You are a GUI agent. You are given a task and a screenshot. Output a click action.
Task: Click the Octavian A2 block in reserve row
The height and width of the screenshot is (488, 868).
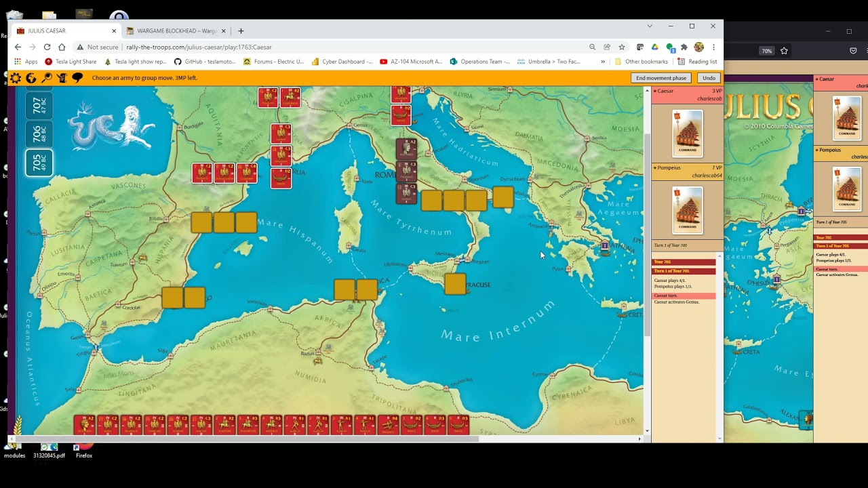[85, 425]
